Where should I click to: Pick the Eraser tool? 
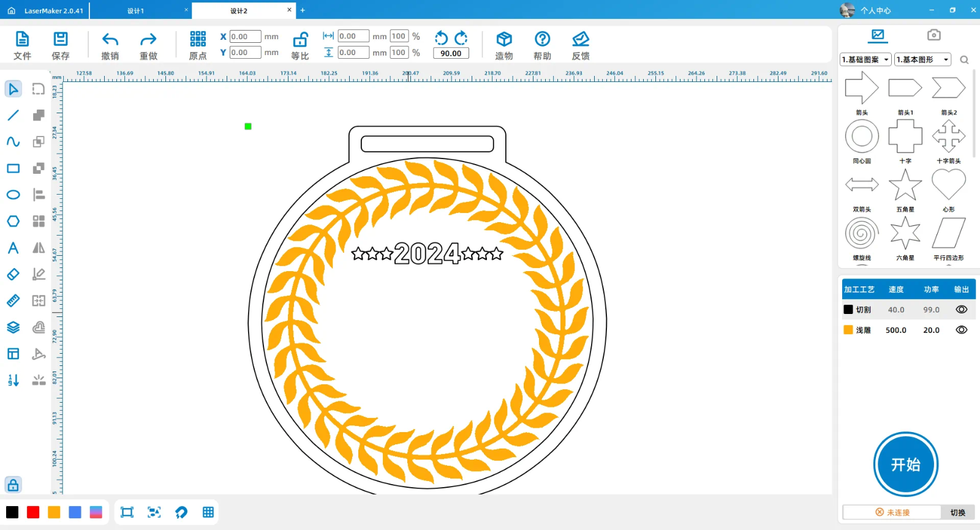13,274
